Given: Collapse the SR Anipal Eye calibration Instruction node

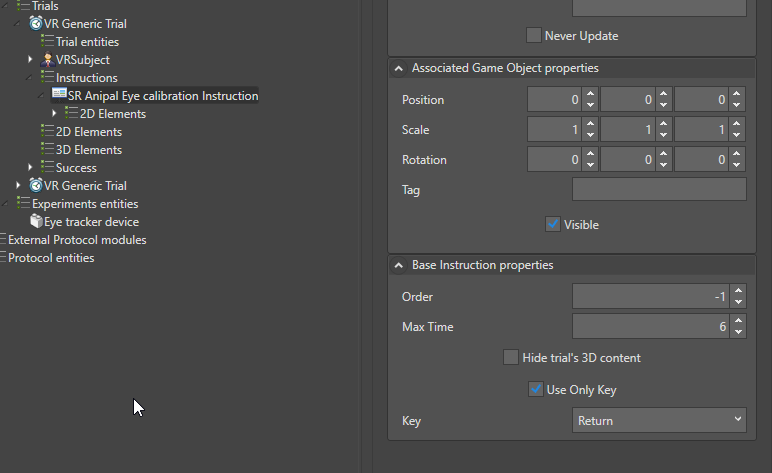Looking at the screenshot, I should tap(41, 95).
